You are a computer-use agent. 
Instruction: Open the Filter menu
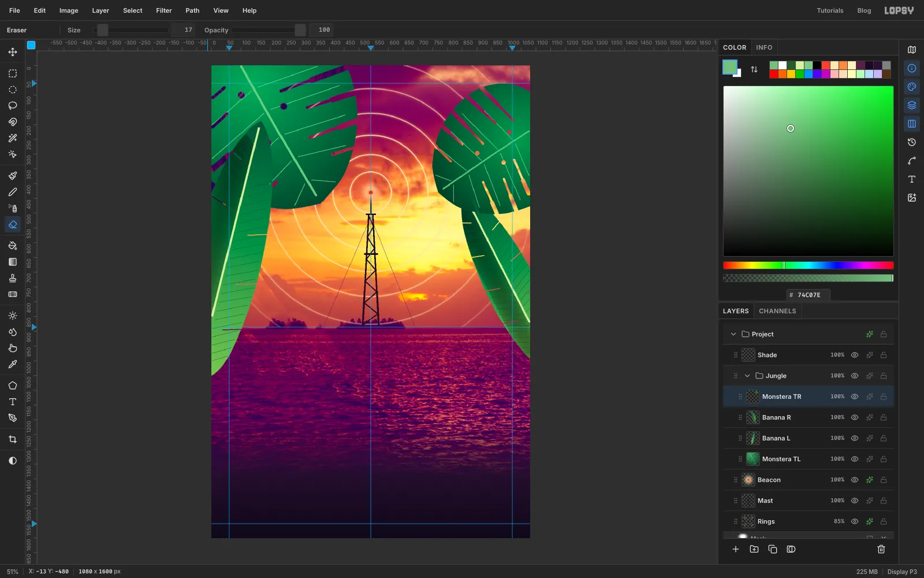click(164, 10)
